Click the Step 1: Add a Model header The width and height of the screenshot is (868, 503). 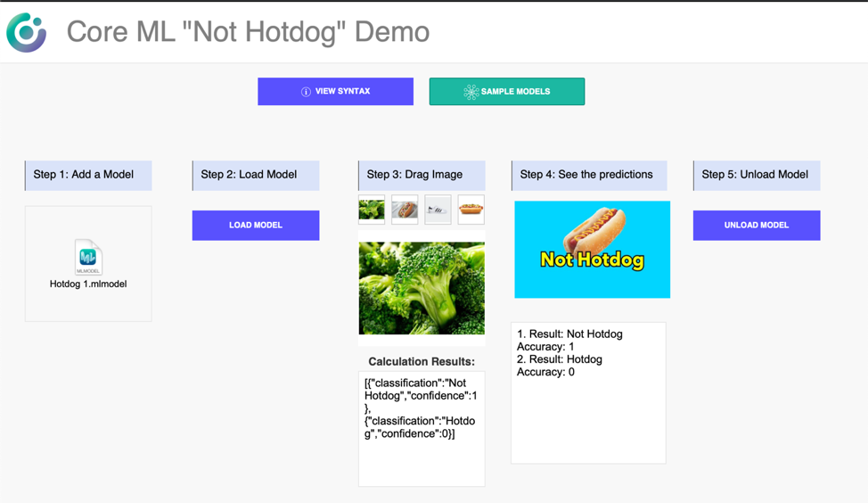[88, 176]
